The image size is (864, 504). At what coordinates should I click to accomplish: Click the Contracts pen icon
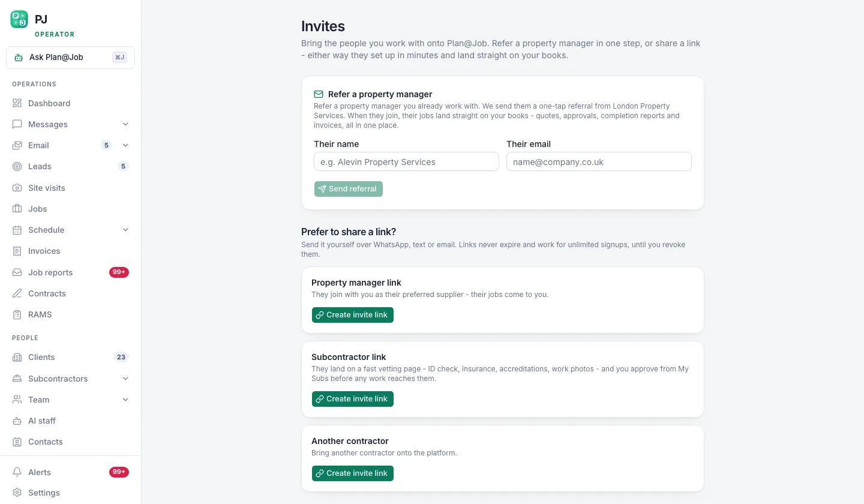point(17,293)
